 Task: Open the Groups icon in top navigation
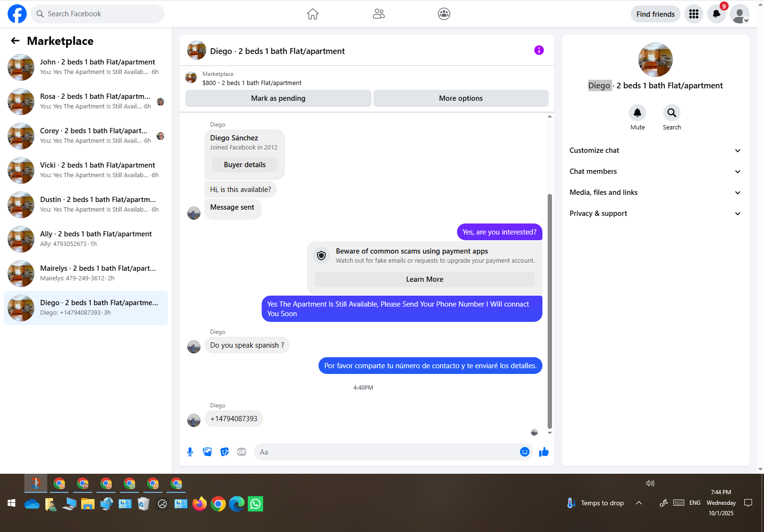444,14
